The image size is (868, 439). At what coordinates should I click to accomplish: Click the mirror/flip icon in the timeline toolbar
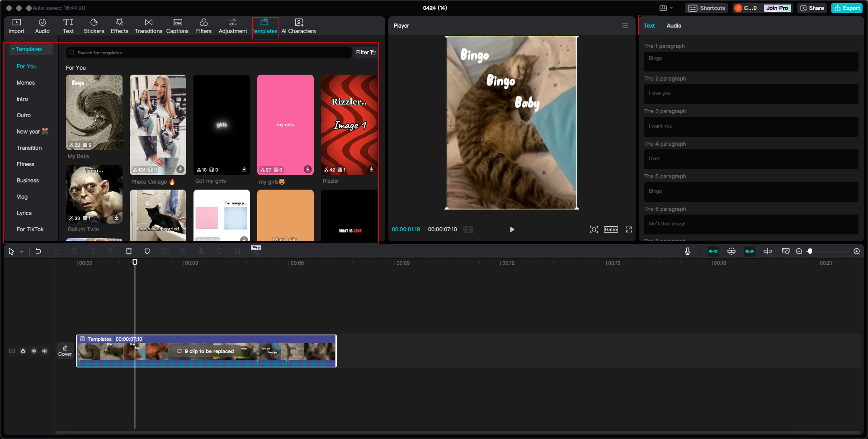click(x=201, y=251)
